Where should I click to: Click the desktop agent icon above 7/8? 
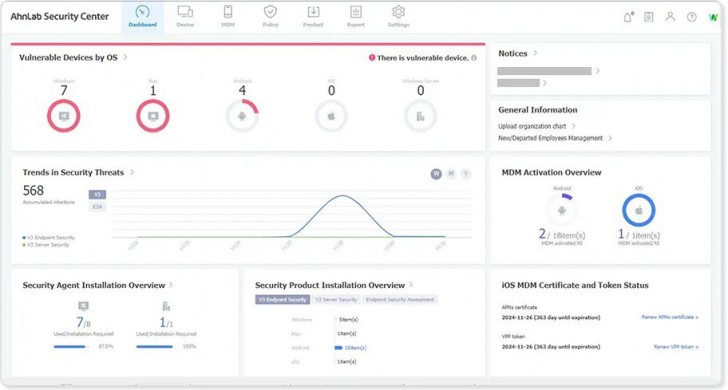[x=84, y=306]
